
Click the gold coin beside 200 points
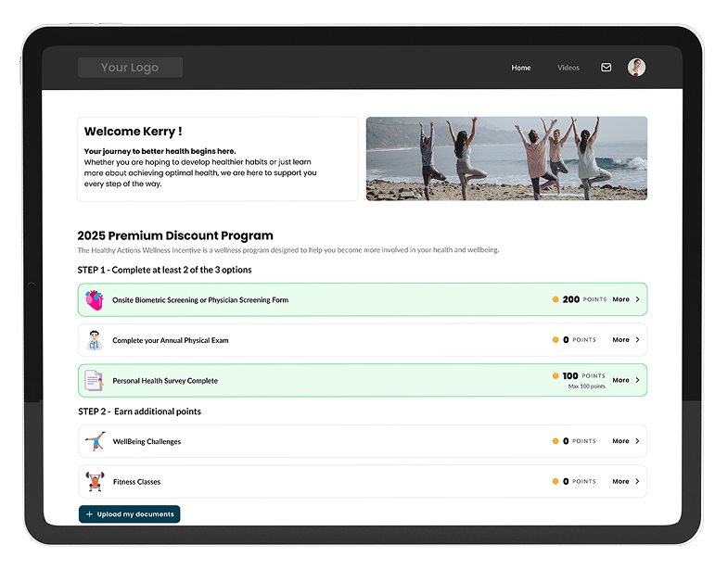556,299
